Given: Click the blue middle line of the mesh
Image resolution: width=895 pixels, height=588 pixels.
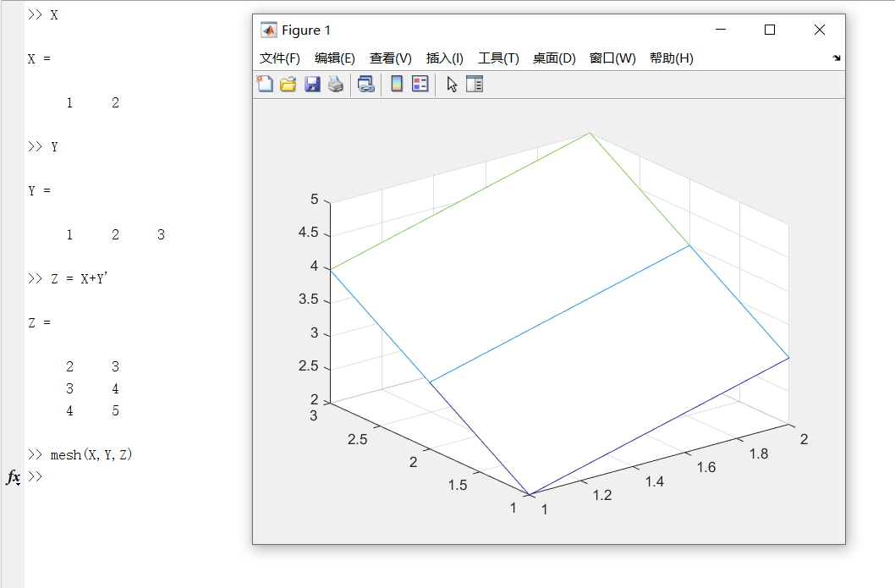Looking at the screenshot, I should 559,313.
